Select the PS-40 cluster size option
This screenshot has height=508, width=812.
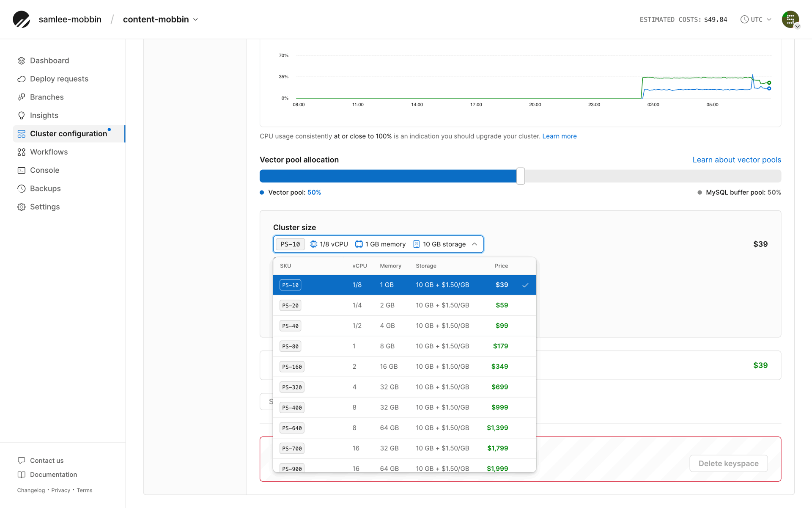[404, 326]
